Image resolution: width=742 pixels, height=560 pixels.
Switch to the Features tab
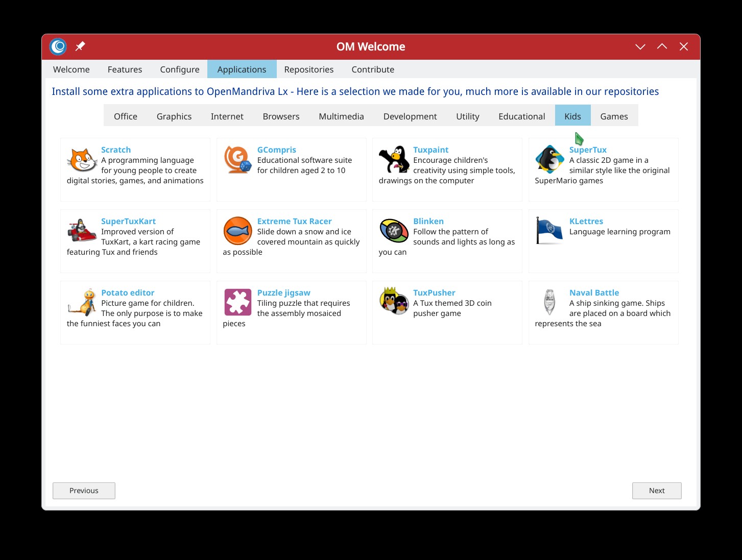[125, 69]
